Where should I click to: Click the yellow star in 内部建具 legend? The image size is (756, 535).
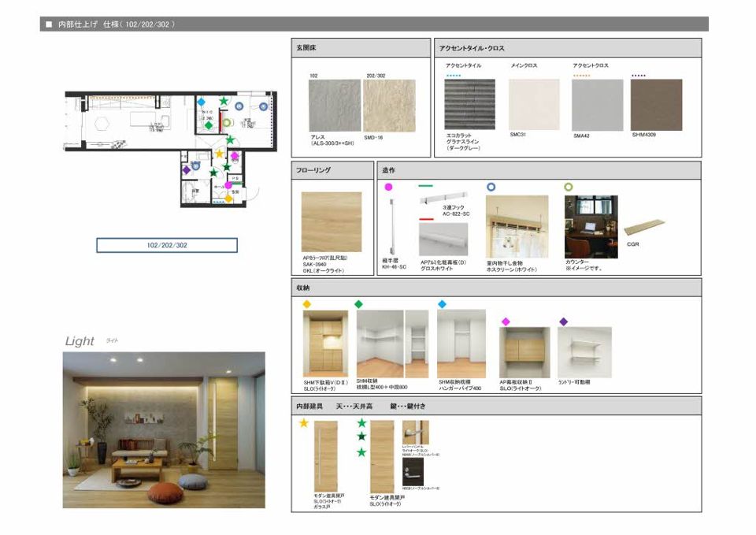pos(304,423)
